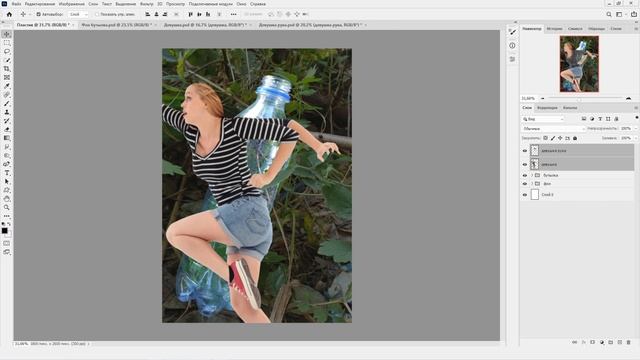Switch to the Навигатор panel tab
This screenshot has height=360, width=640.
532,29
